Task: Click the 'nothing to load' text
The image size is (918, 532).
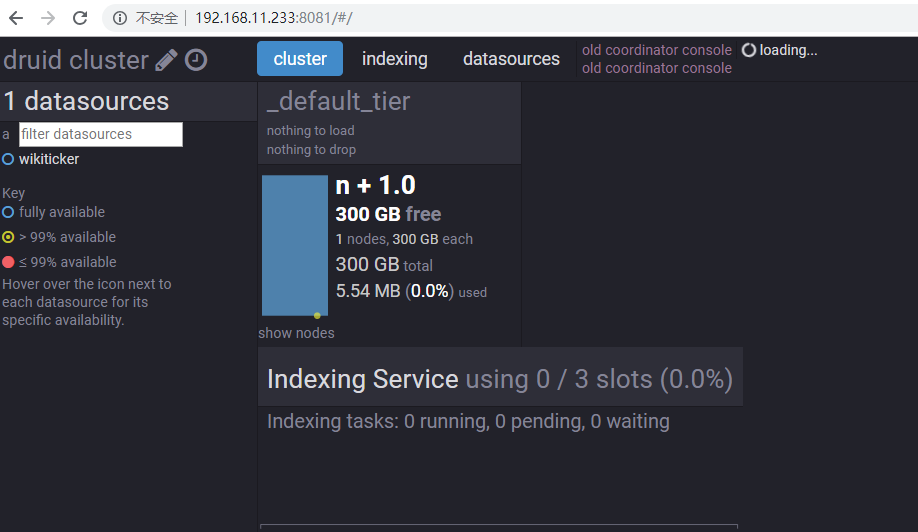Action: click(x=310, y=131)
